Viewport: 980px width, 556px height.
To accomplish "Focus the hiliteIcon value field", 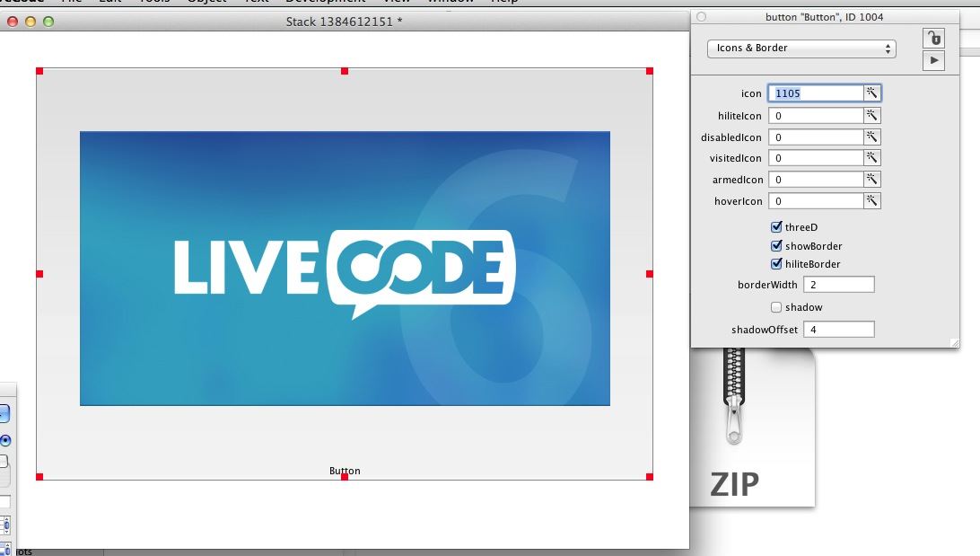I will pyautogui.click(x=817, y=116).
